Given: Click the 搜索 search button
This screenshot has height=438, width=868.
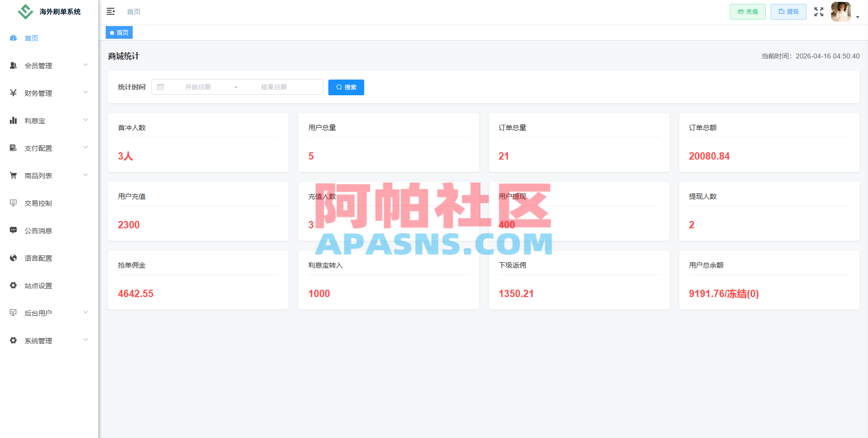Looking at the screenshot, I should point(346,87).
